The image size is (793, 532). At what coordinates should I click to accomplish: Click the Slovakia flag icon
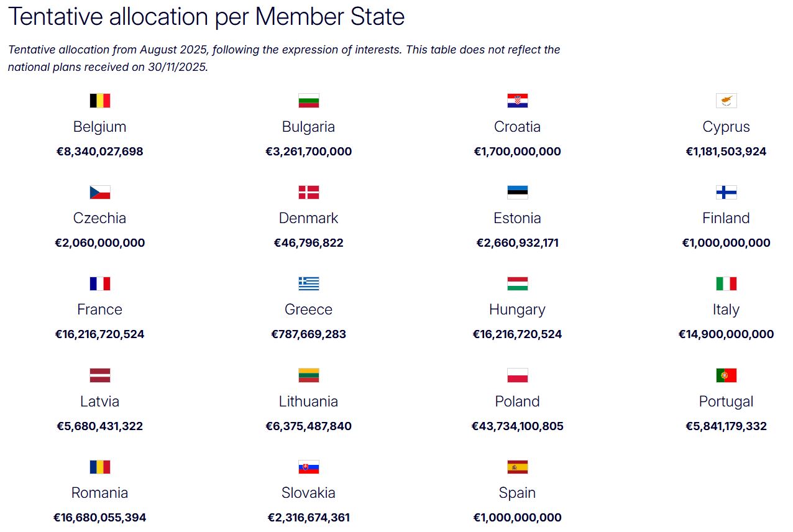tap(308, 467)
